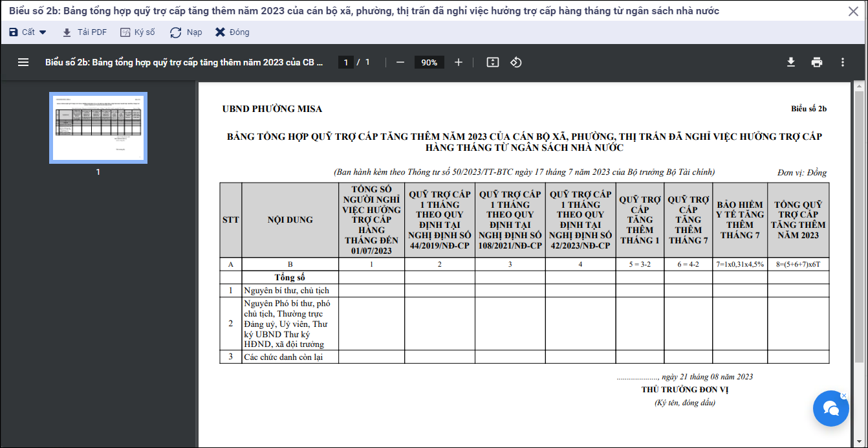Click the 108/2021/NĐ-CP column header

(x=510, y=220)
